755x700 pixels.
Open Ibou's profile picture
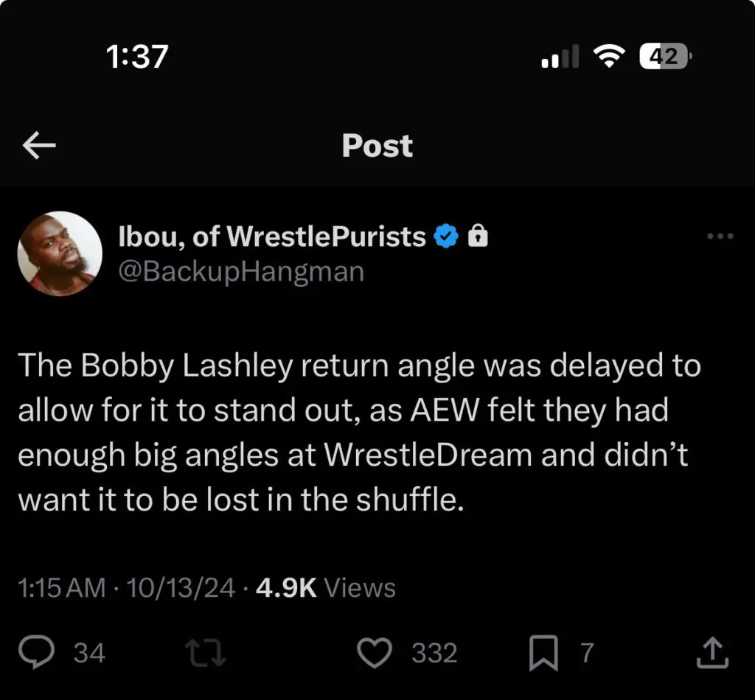tap(60, 253)
